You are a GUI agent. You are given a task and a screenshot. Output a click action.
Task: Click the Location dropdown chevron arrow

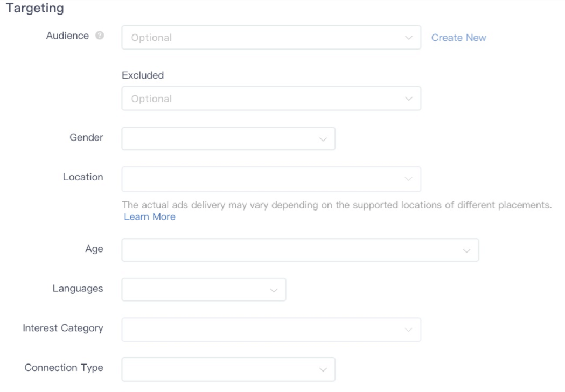[409, 179]
